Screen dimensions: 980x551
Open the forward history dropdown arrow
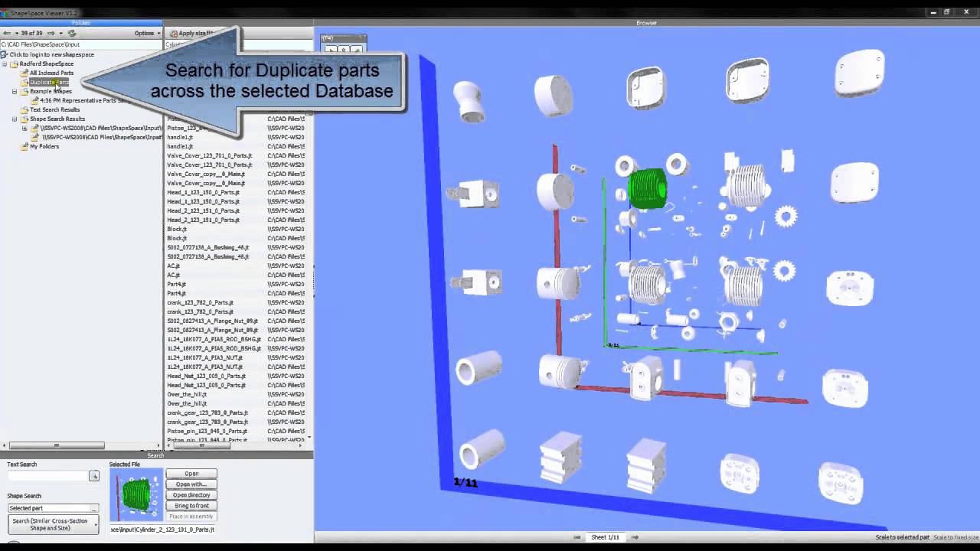tap(60, 33)
